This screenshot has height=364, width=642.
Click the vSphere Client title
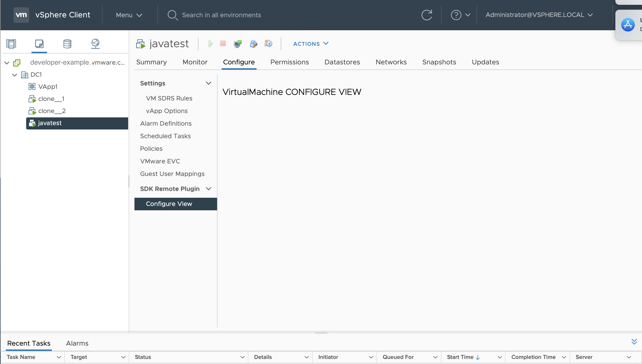coord(63,15)
